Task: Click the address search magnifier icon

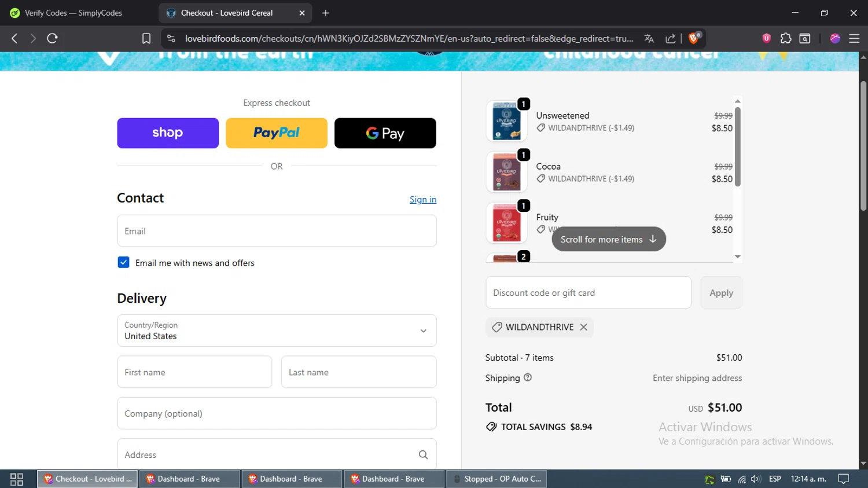Action: tap(424, 455)
